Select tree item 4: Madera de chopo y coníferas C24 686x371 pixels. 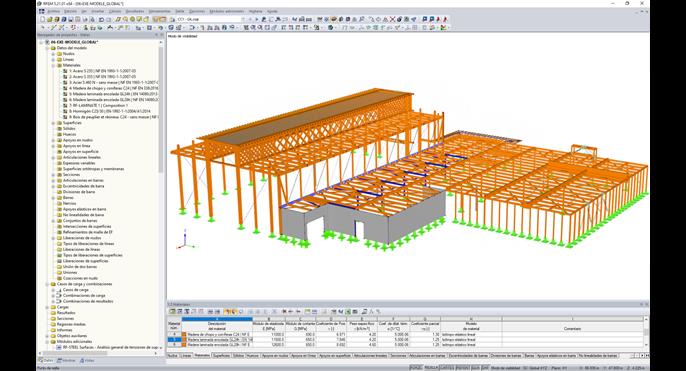(x=113, y=88)
